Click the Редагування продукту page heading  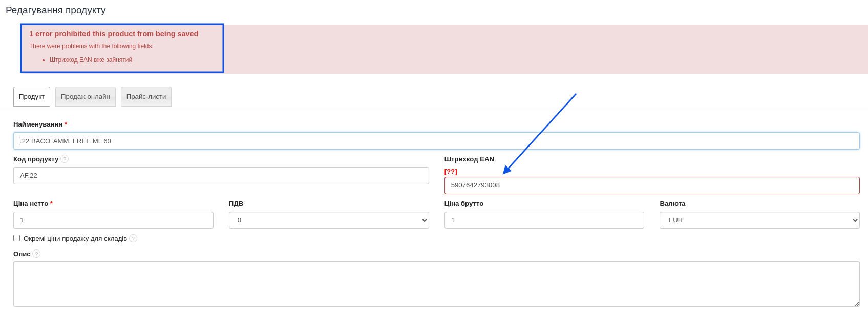click(56, 10)
